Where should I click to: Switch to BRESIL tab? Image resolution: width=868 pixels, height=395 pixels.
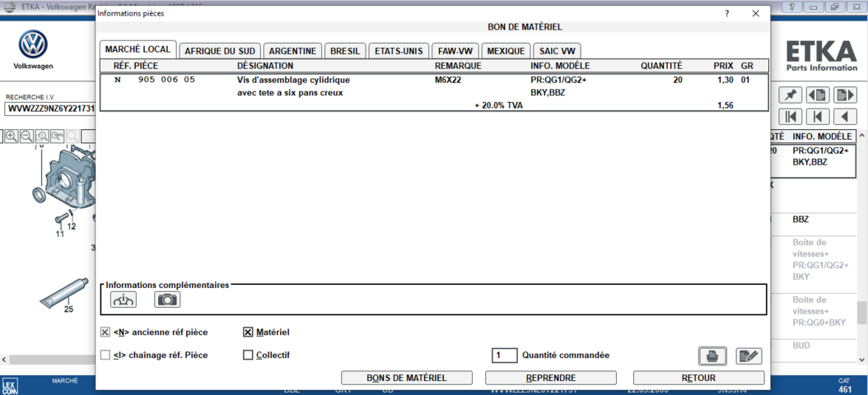pyautogui.click(x=345, y=51)
